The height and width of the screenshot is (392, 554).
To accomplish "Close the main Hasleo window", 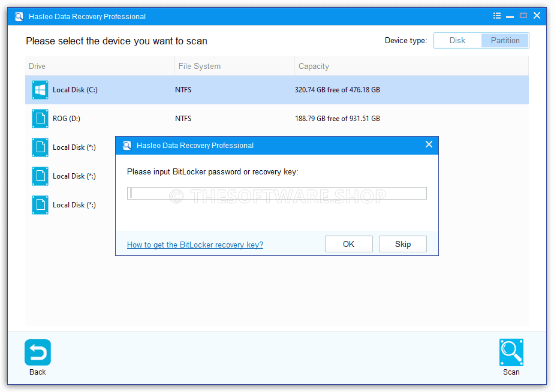I will pos(537,16).
